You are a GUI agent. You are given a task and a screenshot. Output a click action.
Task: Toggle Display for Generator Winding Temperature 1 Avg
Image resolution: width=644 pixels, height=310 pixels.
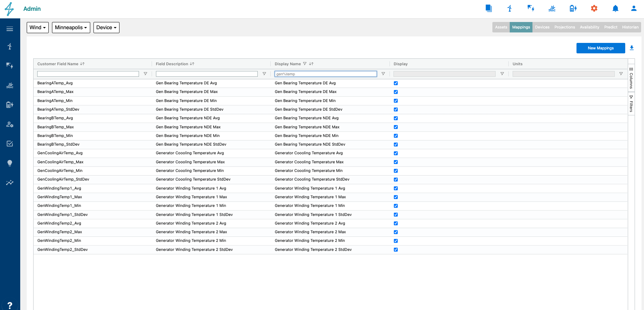coord(396,189)
